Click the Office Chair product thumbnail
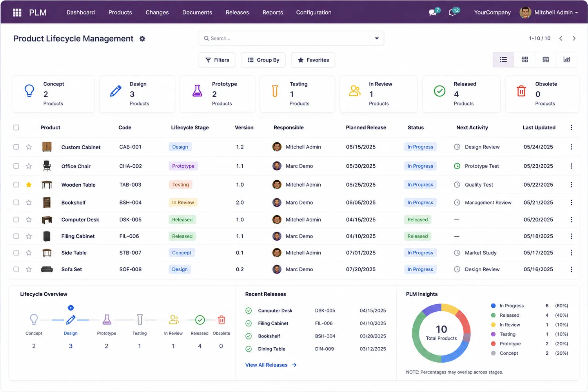This screenshot has height=392, width=588. pos(47,166)
